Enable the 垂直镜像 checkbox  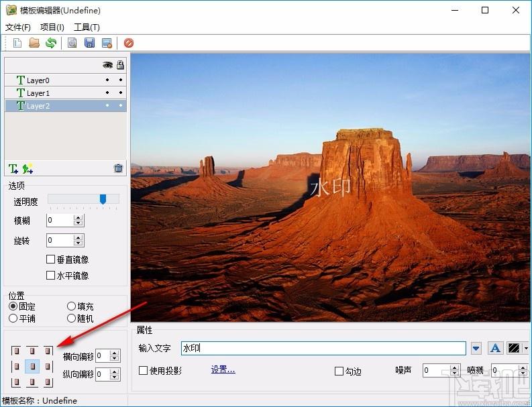(50, 259)
